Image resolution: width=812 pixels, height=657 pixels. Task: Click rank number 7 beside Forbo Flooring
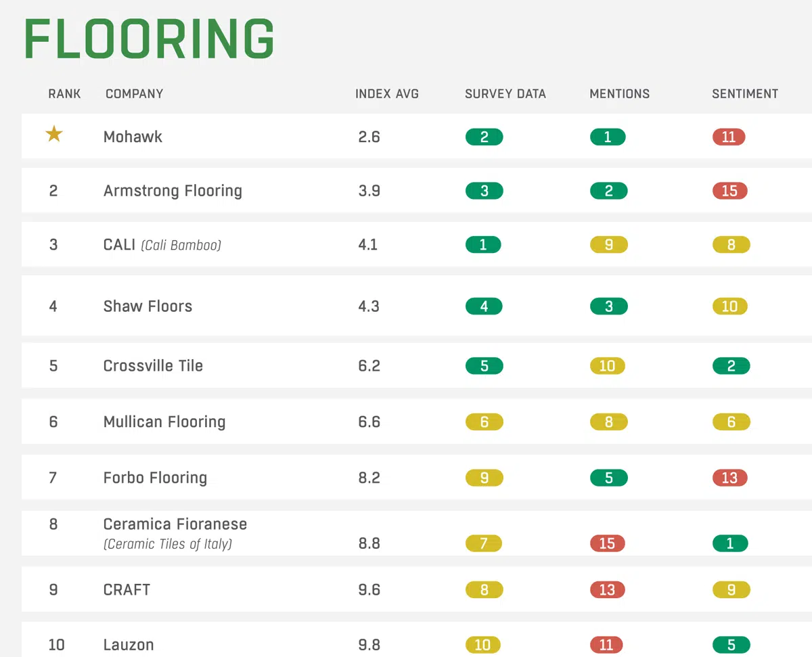pyautogui.click(x=53, y=478)
